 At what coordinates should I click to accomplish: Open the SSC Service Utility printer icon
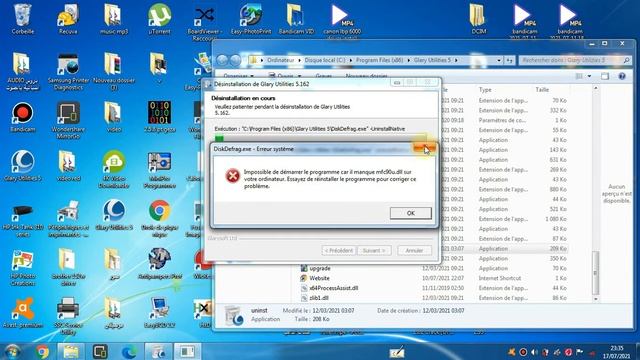(68, 317)
